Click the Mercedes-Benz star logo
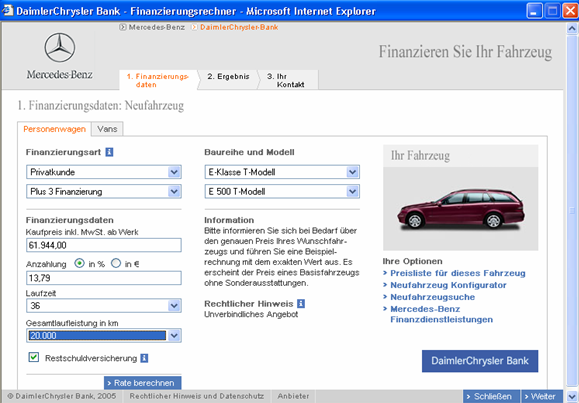This screenshot has width=579, height=403. pos(60,47)
